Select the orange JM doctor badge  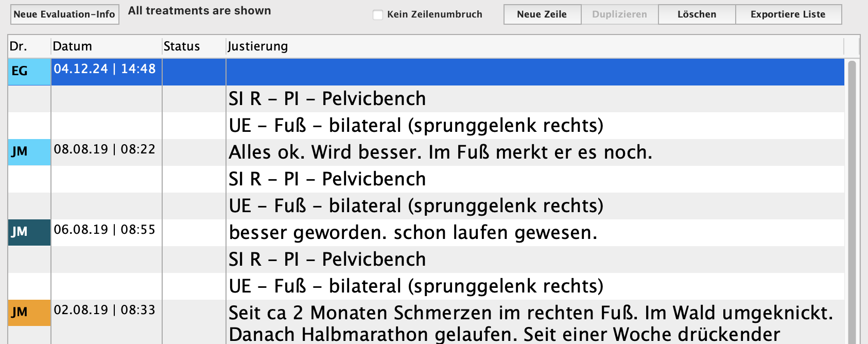click(29, 313)
